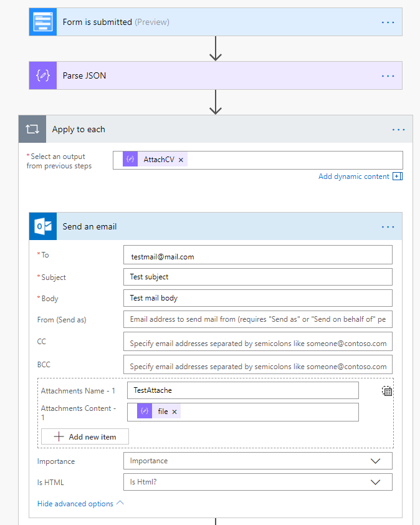
Task: Open the Form is submitted options menu
Action: 388,22
